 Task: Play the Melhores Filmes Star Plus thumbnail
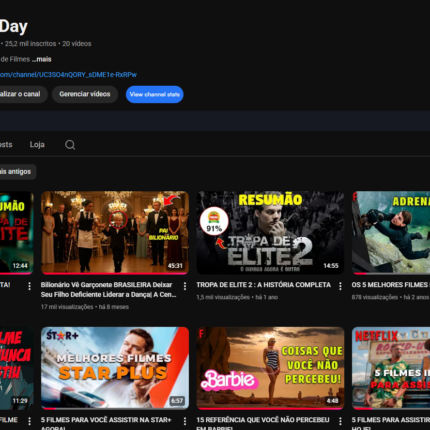coord(115,368)
